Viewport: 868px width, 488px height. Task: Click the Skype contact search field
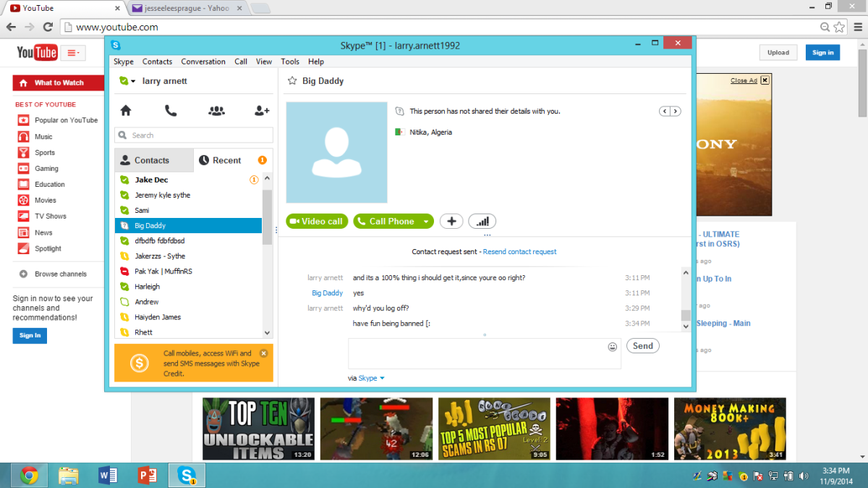click(194, 135)
